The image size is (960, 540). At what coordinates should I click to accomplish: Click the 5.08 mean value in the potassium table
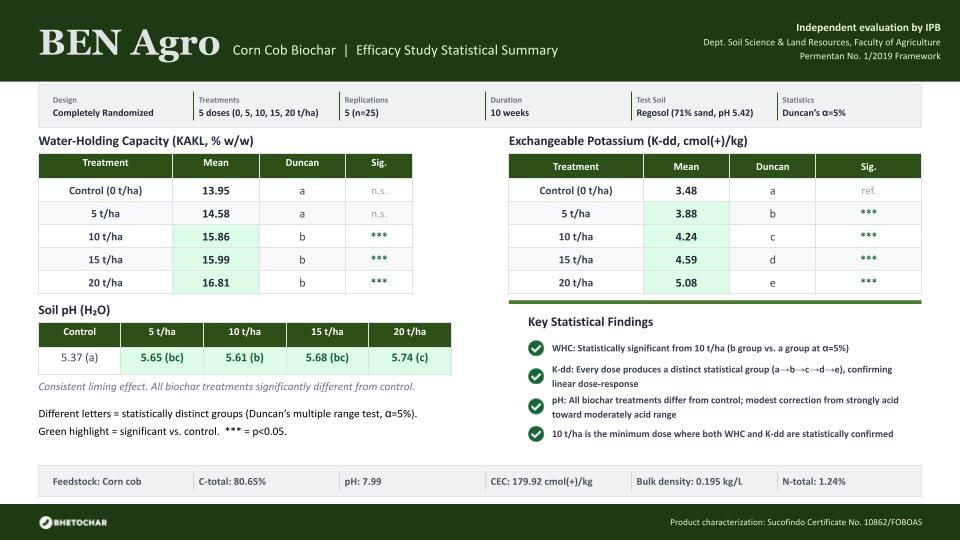pos(686,282)
